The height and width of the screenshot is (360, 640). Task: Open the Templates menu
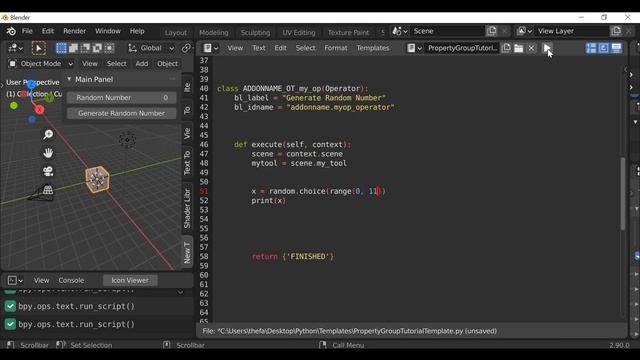373,48
